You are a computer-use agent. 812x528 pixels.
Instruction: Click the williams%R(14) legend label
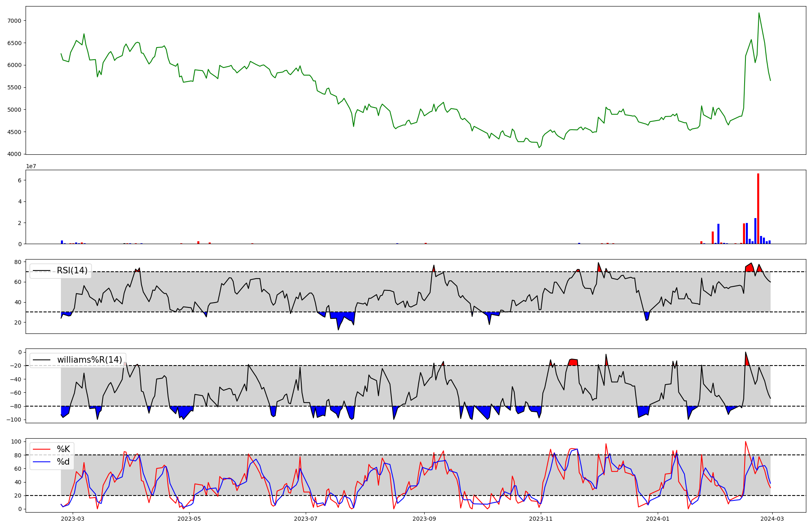pyautogui.click(x=89, y=360)
